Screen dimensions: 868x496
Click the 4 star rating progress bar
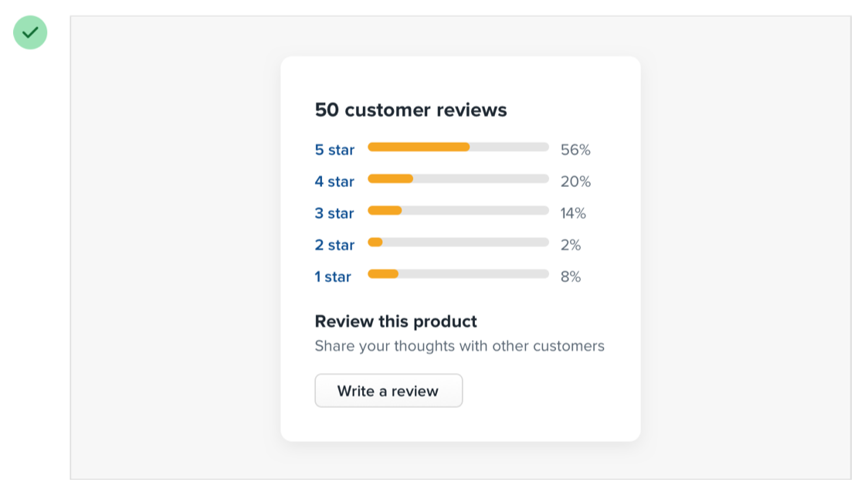[458, 178]
